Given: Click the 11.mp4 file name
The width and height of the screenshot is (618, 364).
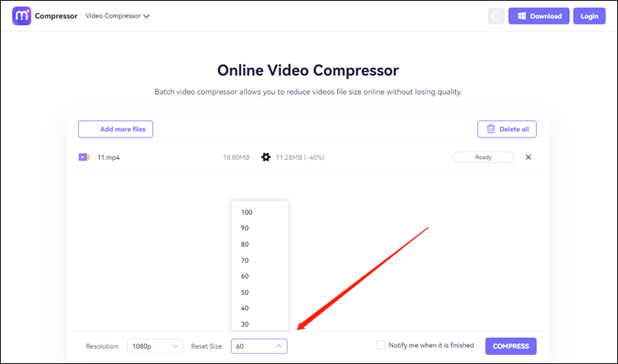Looking at the screenshot, I should [109, 158].
